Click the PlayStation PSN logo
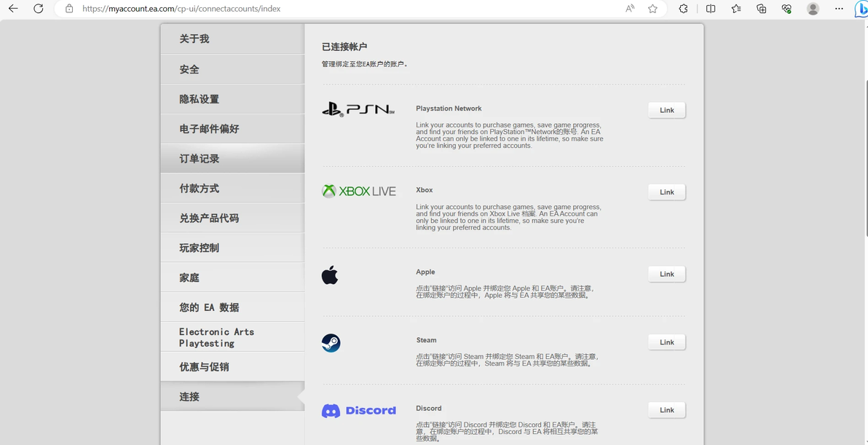This screenshot has height=445, width=868. click(x=358, y=109)
